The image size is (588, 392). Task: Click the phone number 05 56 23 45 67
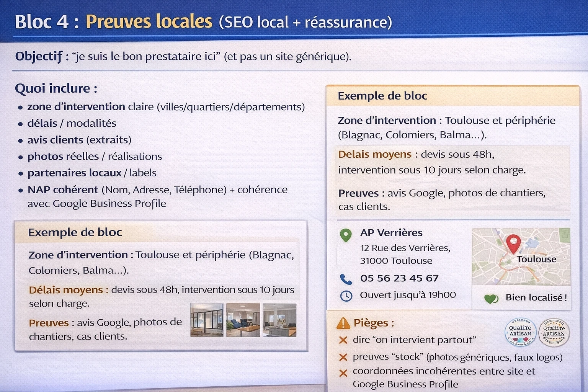pyautogui.click(x=399, y=278)
